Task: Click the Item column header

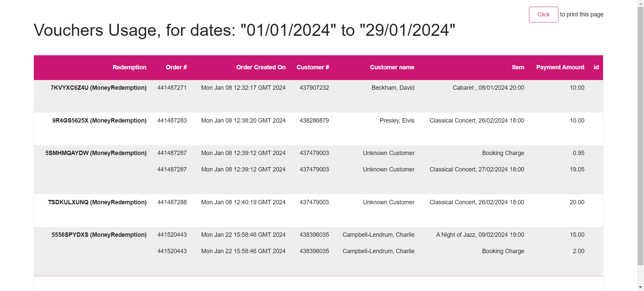Action: coord(518,67)
